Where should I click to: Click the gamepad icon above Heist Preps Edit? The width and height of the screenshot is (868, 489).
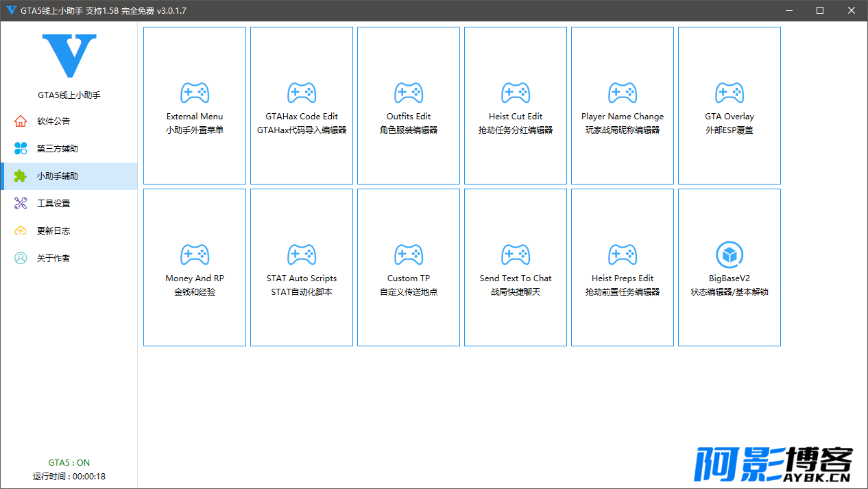click(x=623, y=254)
